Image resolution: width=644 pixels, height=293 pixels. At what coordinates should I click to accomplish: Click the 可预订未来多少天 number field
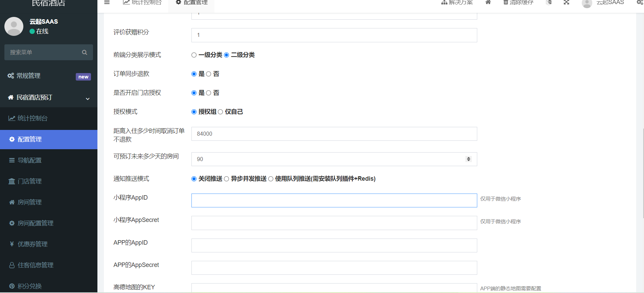334,159
